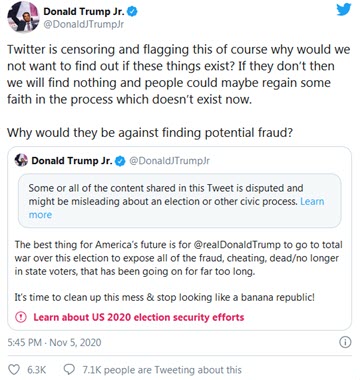Like the tweet with heart icon
This screenshot has width=360, height=380.
pyautogui.click(x=14, y=370)
